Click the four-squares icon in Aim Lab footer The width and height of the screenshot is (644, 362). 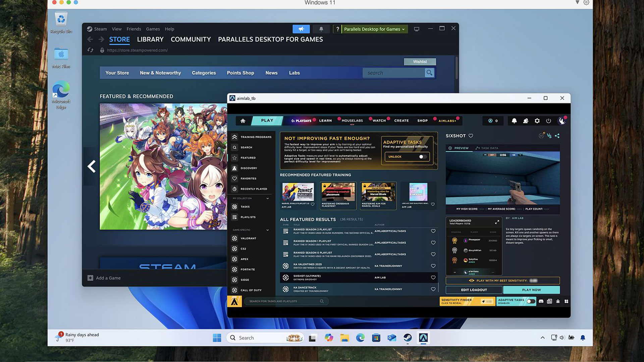(x=566, y=301)
